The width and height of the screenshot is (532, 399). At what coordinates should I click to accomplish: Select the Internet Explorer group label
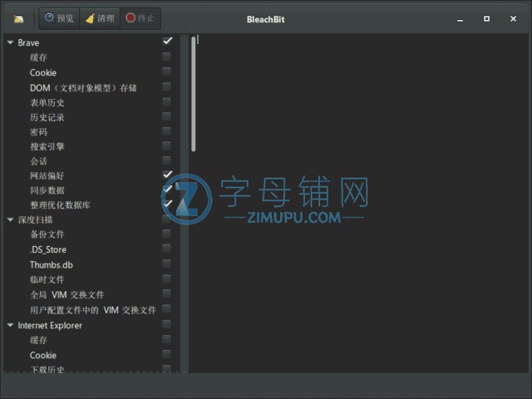pos(50,325)
